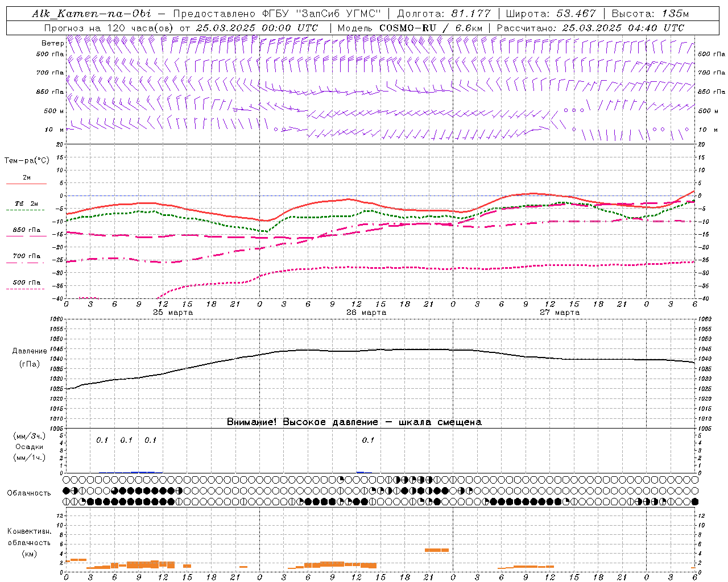Click the Td 2м dew point legend label
This screenshot has height=582, width=728.
tap(26, 203)
